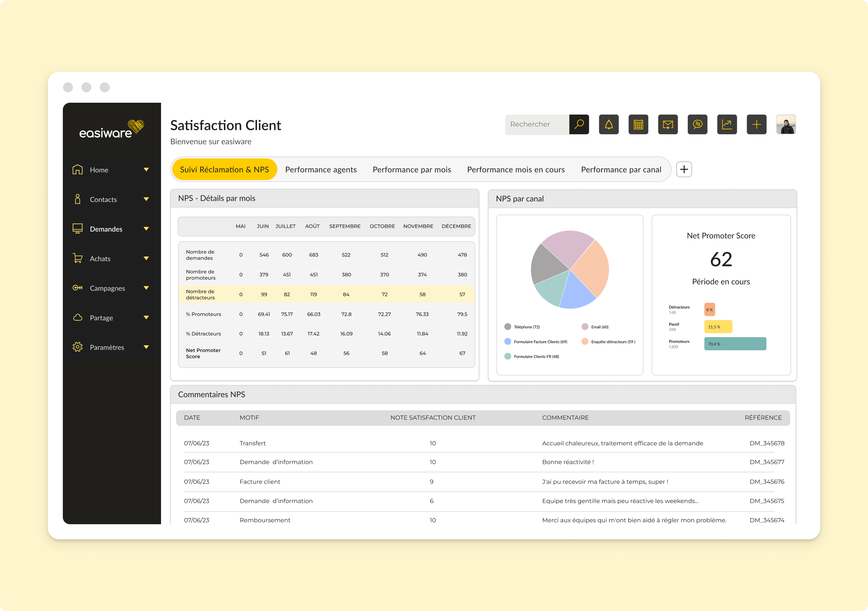
Task: Select the Téléphone legend color dot
Action: tap(507, 326)
